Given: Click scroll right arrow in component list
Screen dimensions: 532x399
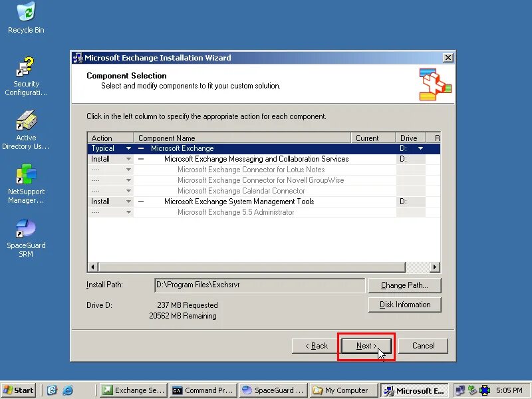Looking at the screenshot, I should (435, 267).
